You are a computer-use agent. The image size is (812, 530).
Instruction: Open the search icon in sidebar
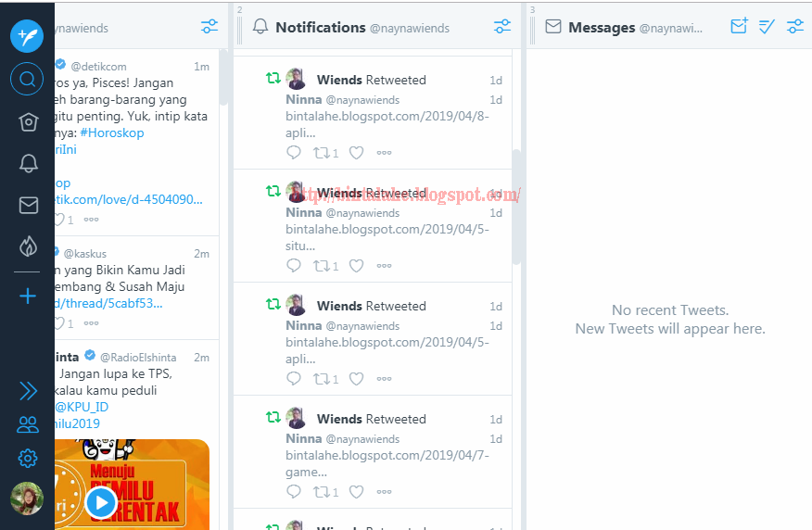pos(27,79)
